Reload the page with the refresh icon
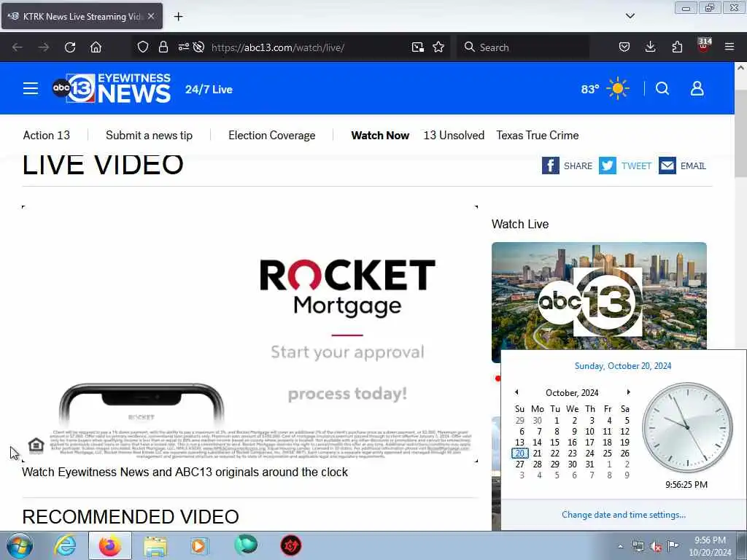The image size is (747, 560). coord(70,47)
